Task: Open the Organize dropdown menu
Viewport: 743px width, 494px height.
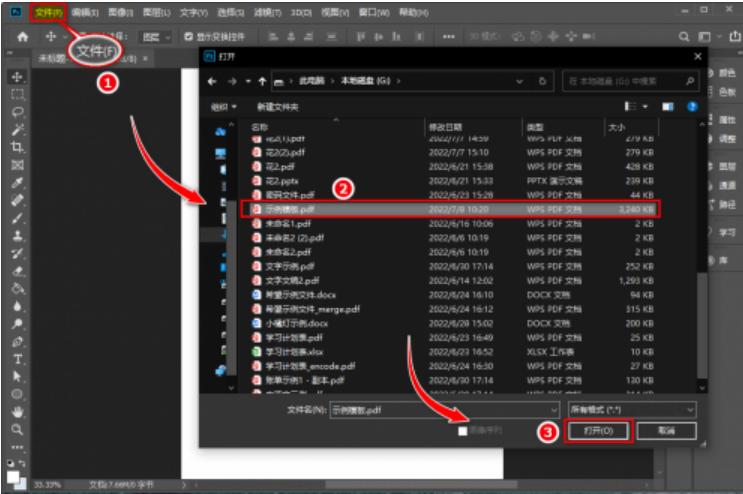Action: tap(224, 107)
